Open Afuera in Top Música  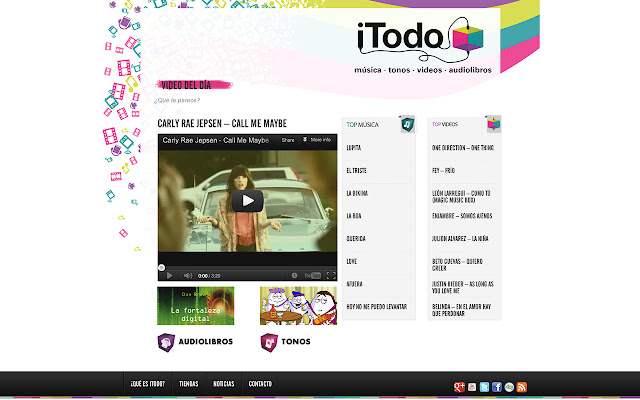coord(354,284)
